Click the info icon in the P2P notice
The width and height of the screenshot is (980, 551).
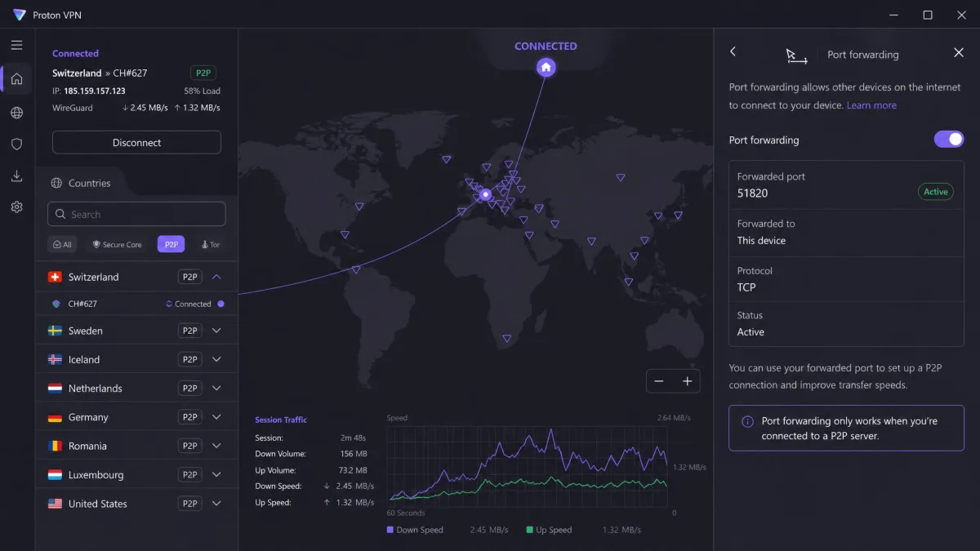click(x=747, y=422)
